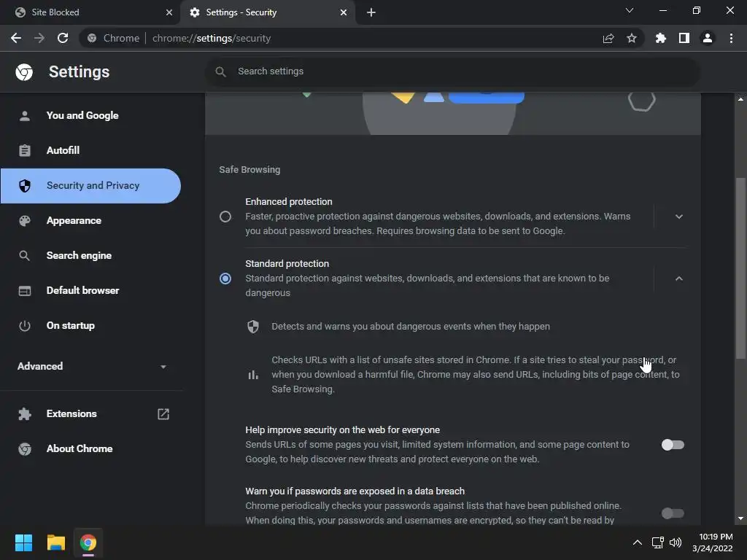Expand the Advanced section in sidebar
This screenshot has width=747, height=560.
[91, 366]
